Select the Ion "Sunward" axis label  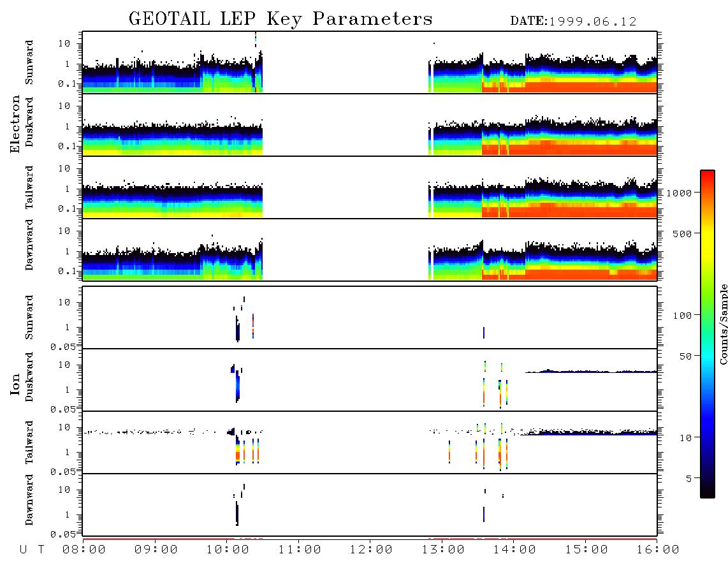(x=29, y=317)
